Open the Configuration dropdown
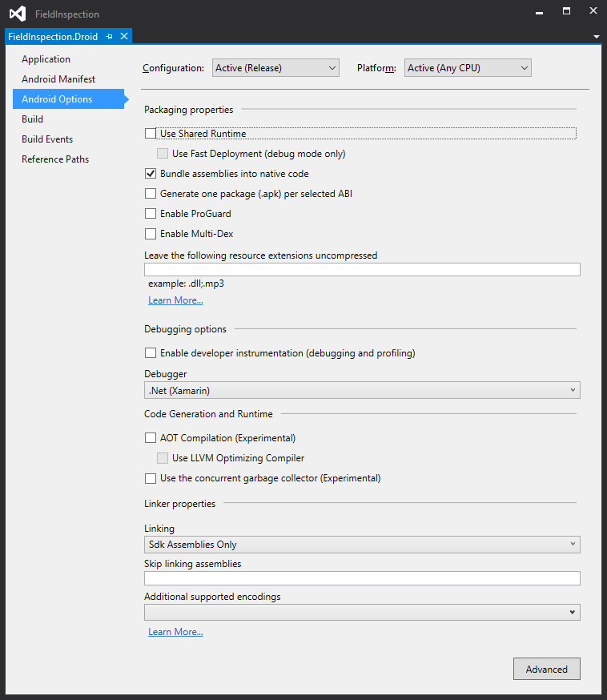 click(x=275, y=68)
